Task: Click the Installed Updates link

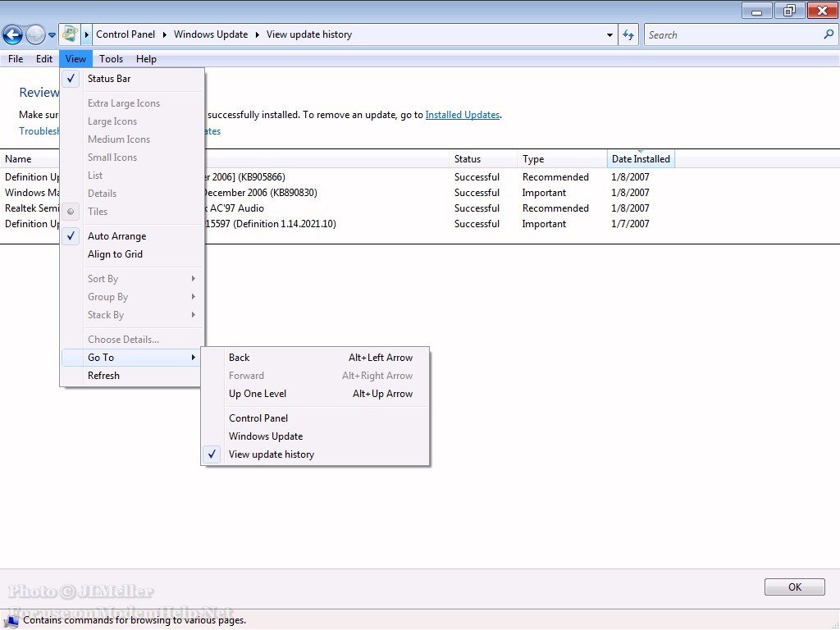Action: point(462,115)
